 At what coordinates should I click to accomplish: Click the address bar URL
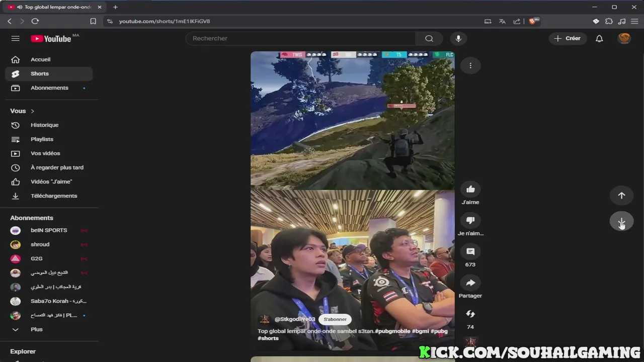[165, 21]
